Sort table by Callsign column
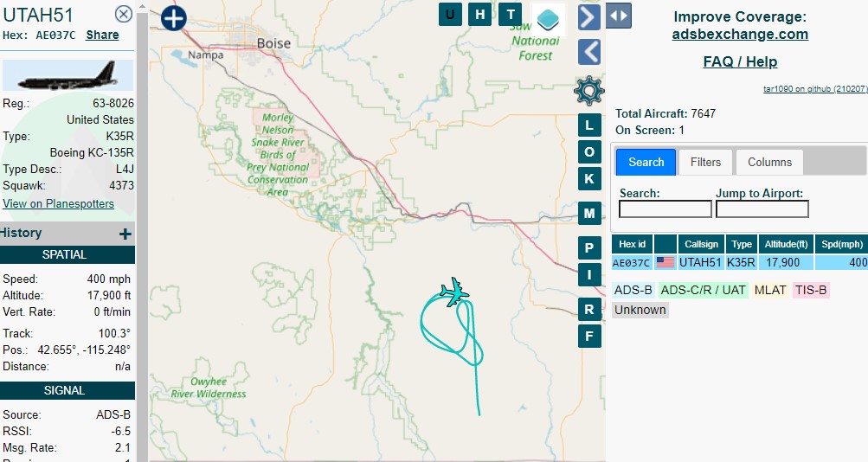868x462 pixels. (701, 244)
